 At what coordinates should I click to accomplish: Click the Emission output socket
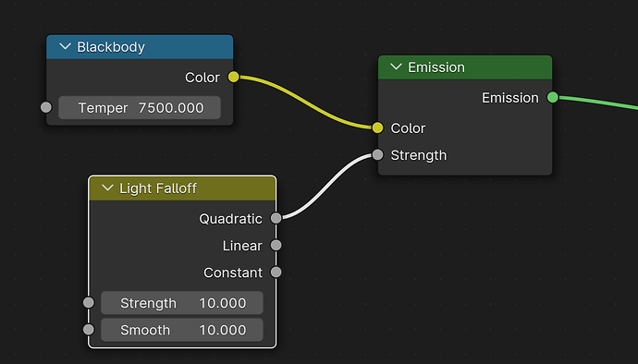tap(553, 97)
